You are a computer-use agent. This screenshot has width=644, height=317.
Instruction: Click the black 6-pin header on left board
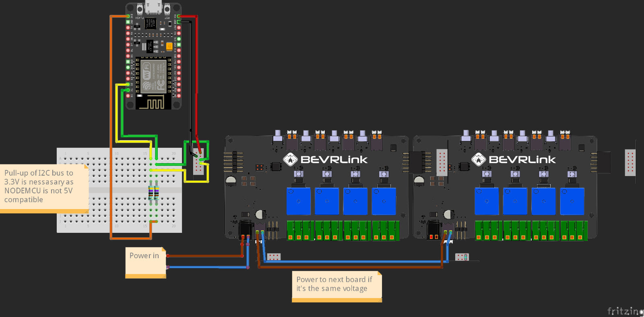point(235,162)
